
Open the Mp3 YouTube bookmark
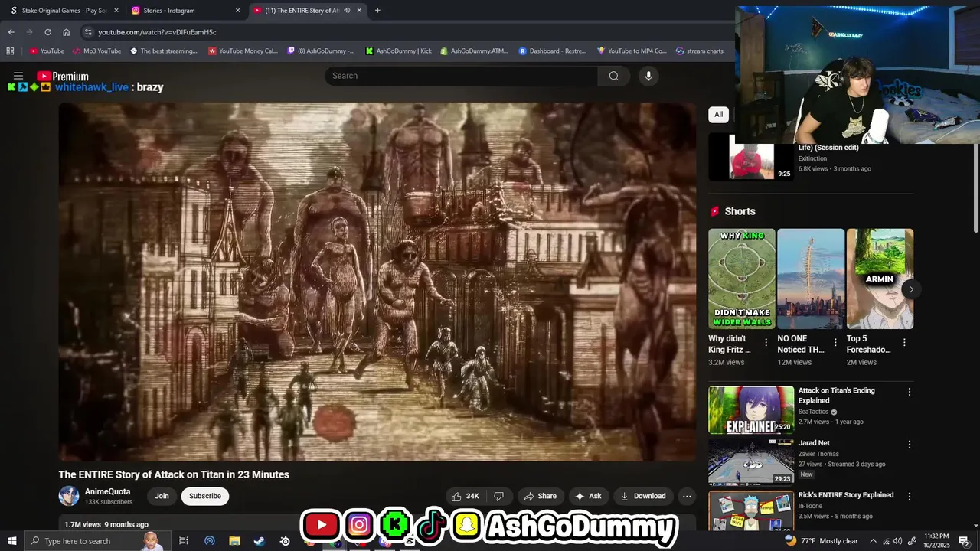click(x=96, y=51)
